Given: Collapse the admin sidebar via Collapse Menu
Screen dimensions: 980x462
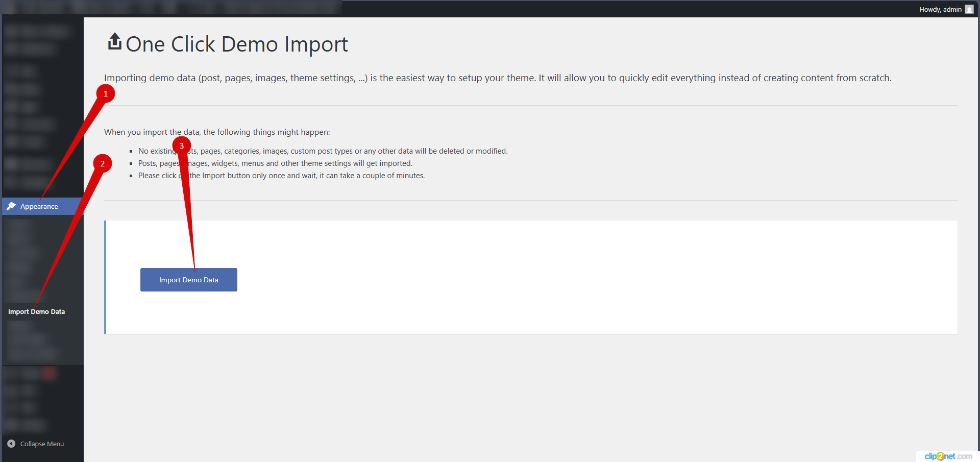Looking at the screenshot, I should tap(42, 444).
